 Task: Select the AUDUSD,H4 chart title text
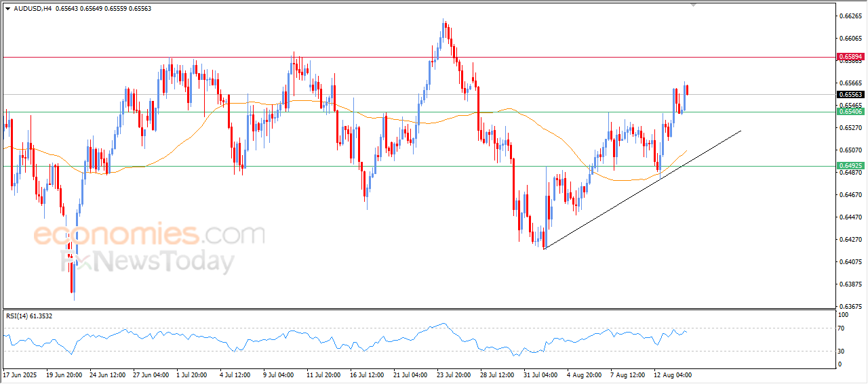[33, 9]
